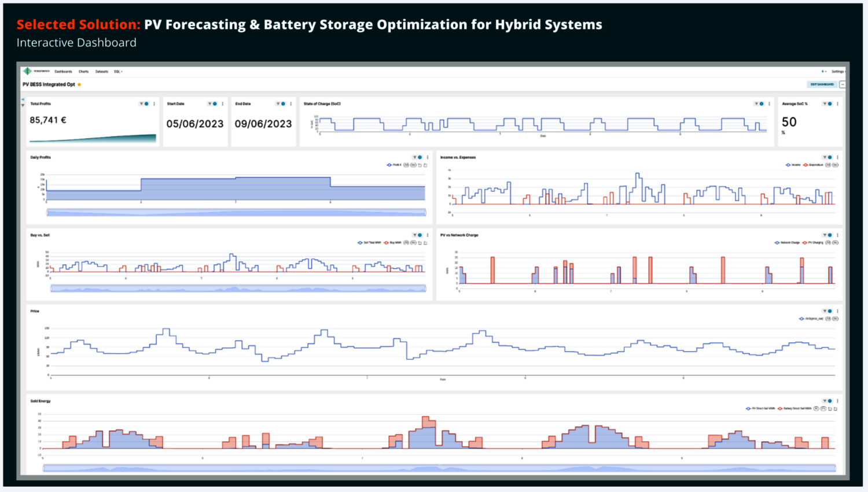
Task: Expand the filter bar using left-edge arrow
Action: tap(23, 99)
